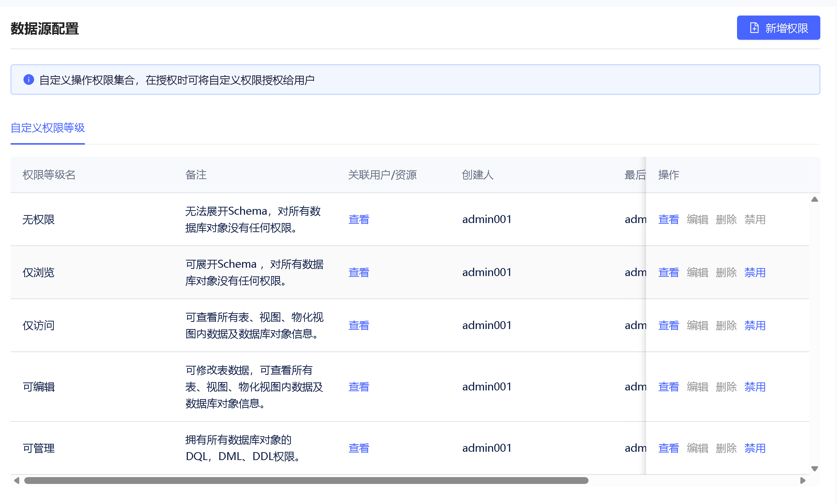Click 禁用 in the 无权限 row
This screenshot has width=837, height=504.
pos(755,220)
